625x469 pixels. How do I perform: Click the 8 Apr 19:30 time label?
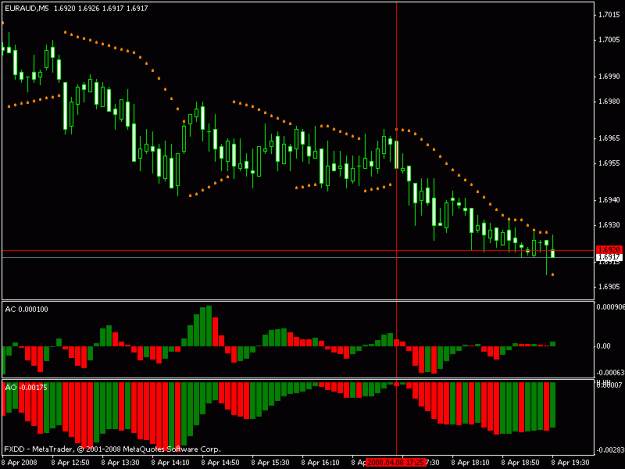(570, 463)
